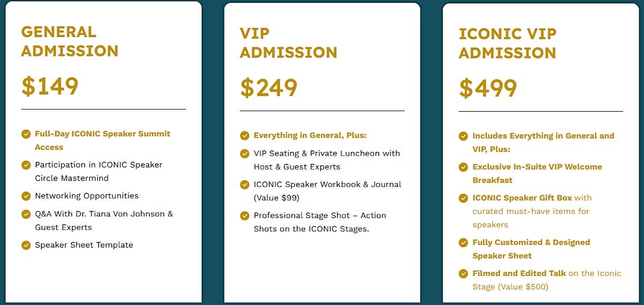Click checkmark next to Q&A With Dr. Tiana

(26, 214)
